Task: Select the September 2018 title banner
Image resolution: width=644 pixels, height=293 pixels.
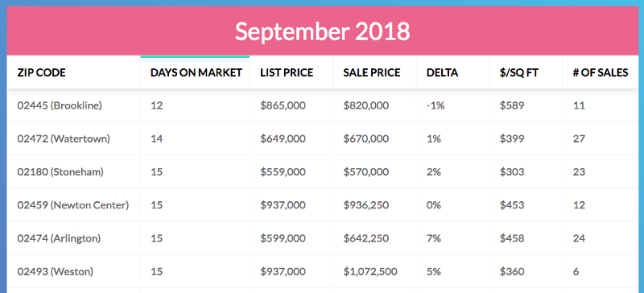Action: point(323,31)
